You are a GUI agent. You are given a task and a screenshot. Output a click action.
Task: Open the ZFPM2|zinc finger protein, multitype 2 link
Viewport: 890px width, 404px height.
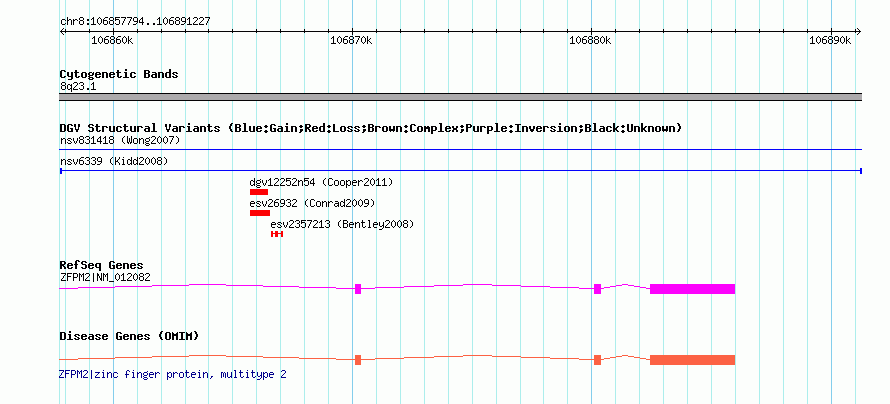tap(173, 374)
